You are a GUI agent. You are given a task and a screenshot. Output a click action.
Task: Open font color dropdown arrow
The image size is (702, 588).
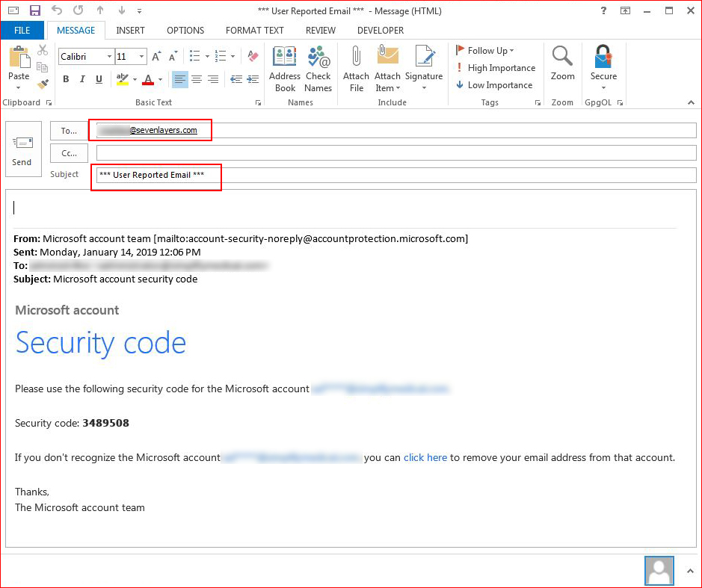(160, 80)
